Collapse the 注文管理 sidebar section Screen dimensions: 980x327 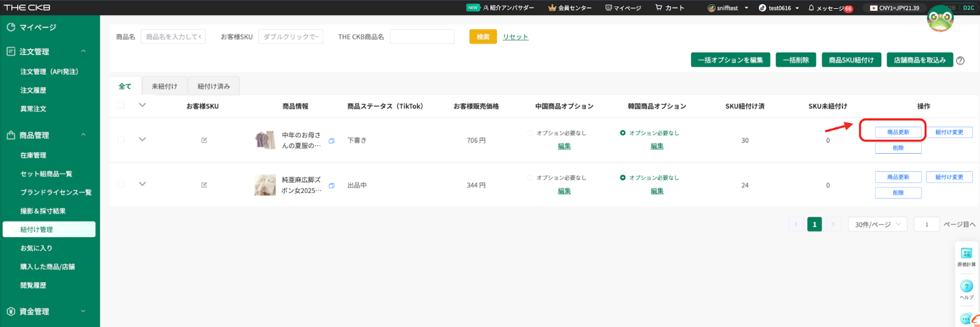83,51
